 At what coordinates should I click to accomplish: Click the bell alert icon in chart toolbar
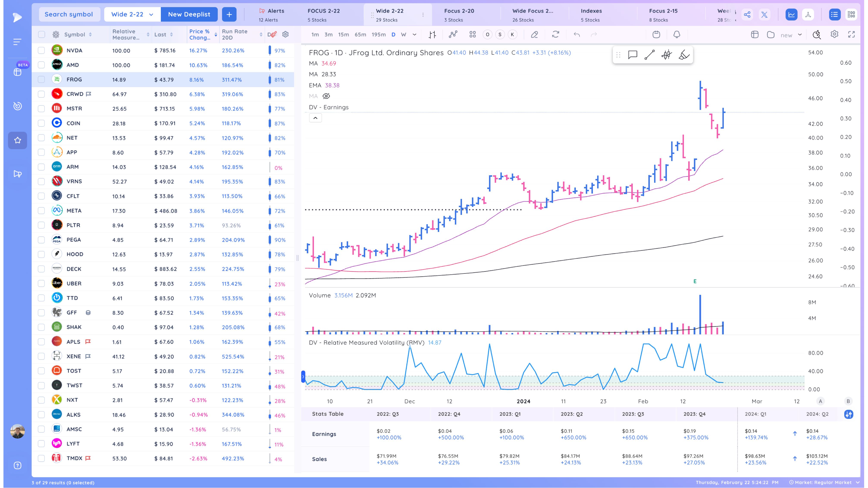[677, 34]
